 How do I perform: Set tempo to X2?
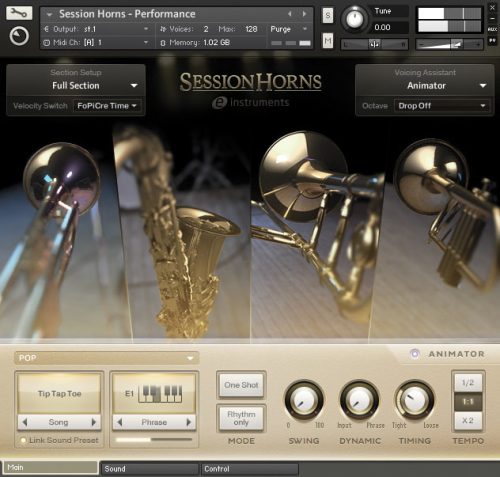click(x=468, y=421)
